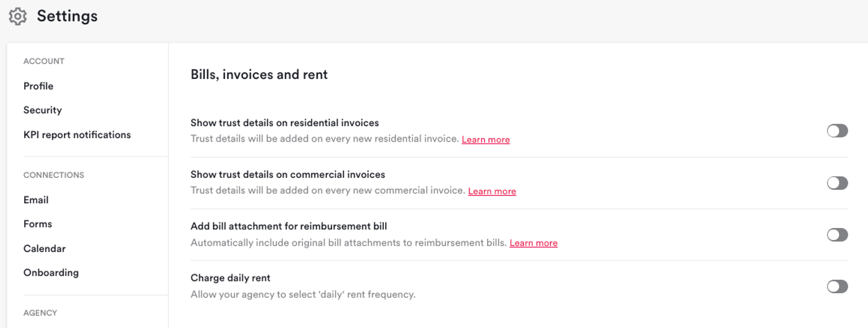Image resolution: width=868 pixels, height=328 pixels.
Task: Open Email connection settings
Action: [36, 200]
